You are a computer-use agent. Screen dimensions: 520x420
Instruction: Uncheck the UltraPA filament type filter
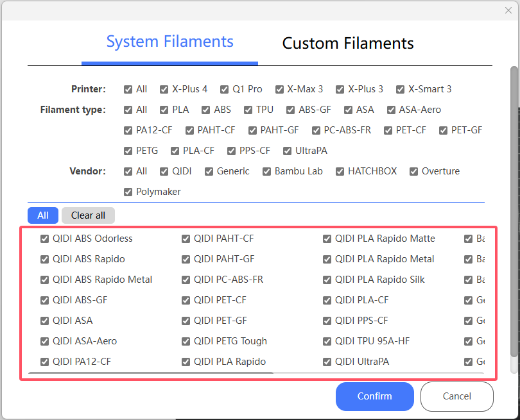point(287,151)
